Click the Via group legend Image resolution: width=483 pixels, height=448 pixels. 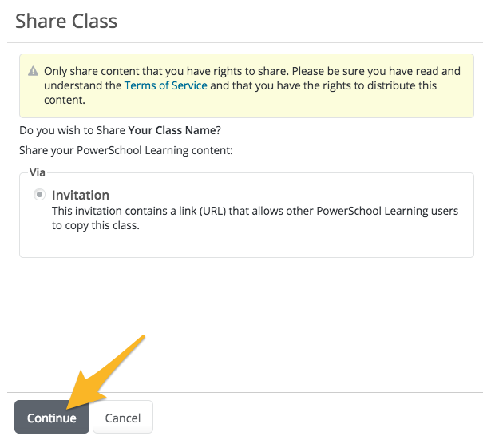click(38, 172)
